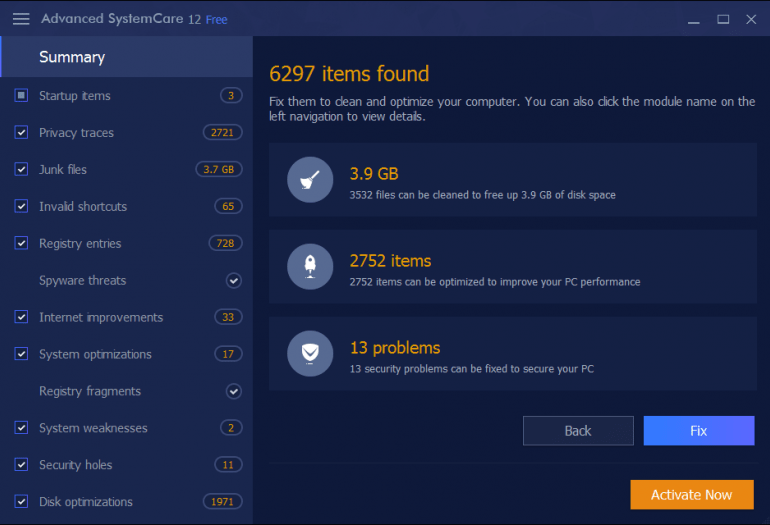Select the Summary navigation item

point(127,57)
